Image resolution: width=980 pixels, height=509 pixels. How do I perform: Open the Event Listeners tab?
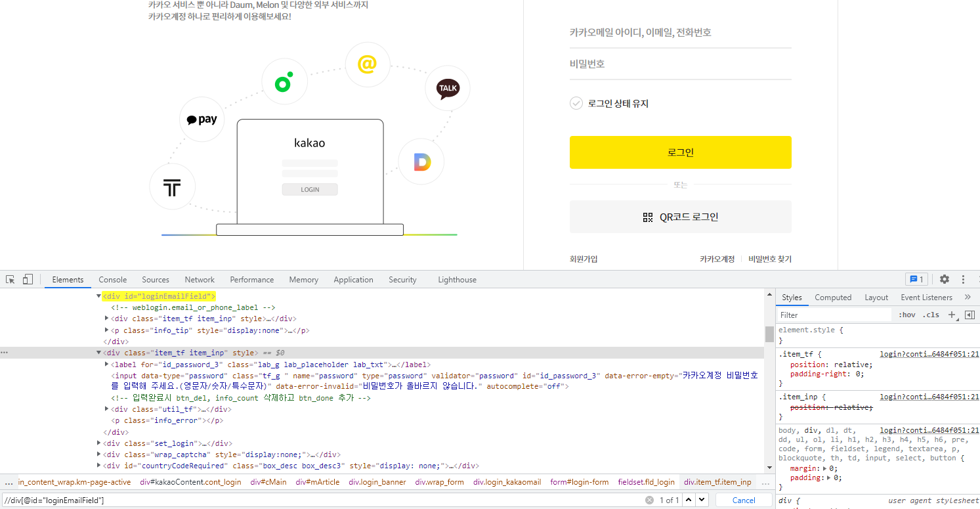coord(926,297)
